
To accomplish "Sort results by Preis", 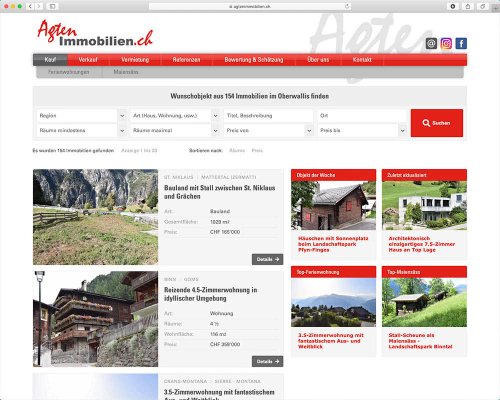I will pyautogui.click(x=257, y=151).
